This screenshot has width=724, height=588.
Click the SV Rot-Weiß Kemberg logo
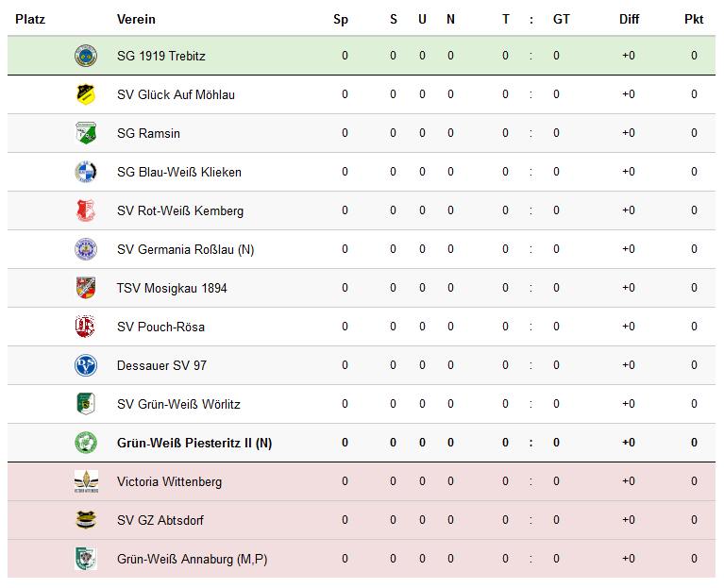point(86,210)
